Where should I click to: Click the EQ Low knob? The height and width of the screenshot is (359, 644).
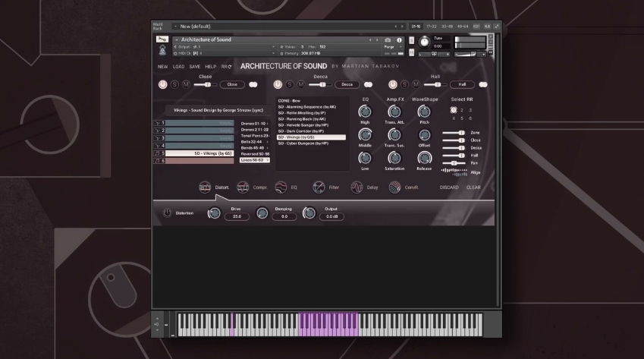click(365, 158)
